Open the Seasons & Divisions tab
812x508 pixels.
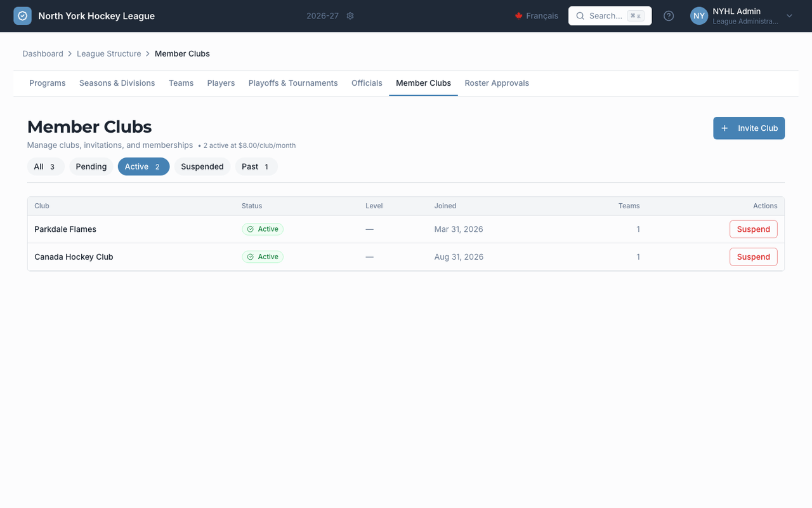point(117,83)
